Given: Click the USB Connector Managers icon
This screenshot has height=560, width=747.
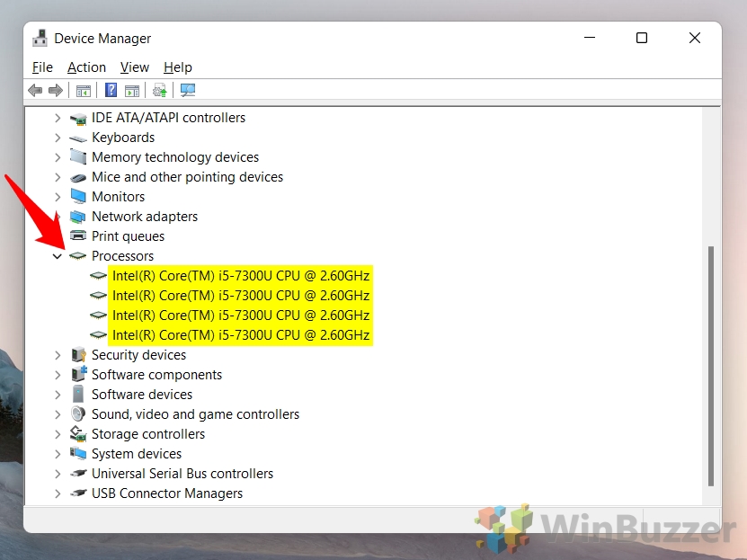Looking at the screenshot, I should [x=78, y=493].
